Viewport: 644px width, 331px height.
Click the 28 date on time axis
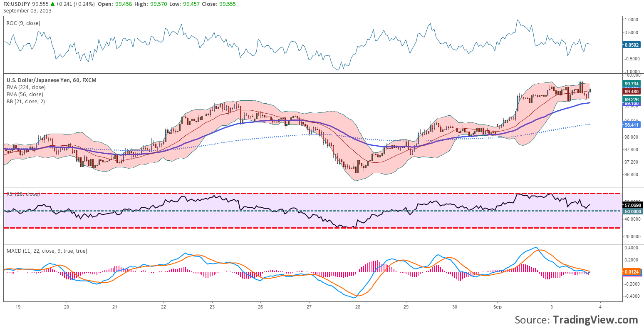[358, 307]
